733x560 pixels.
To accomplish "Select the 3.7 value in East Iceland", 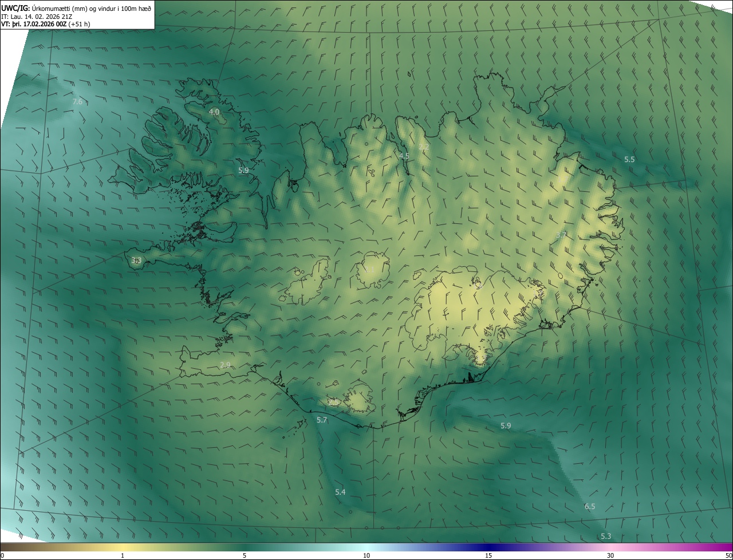I will pyautogui.click(x=561, y=235).
